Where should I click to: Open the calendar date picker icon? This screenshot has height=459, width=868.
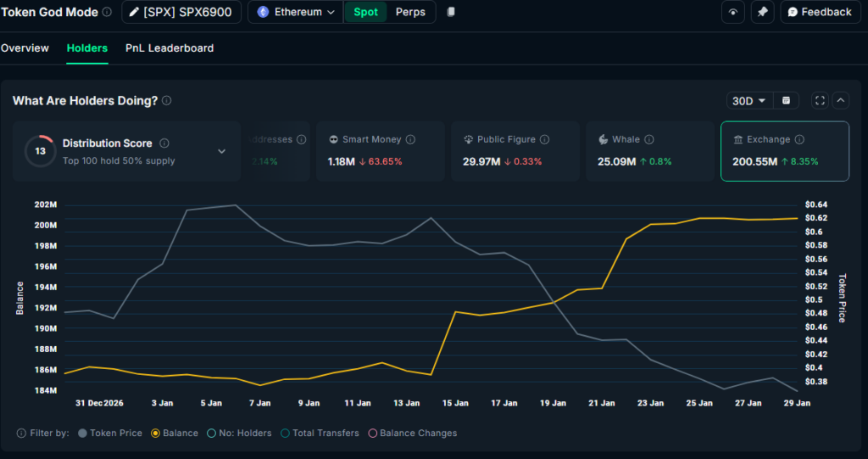[x=786, y=101]
